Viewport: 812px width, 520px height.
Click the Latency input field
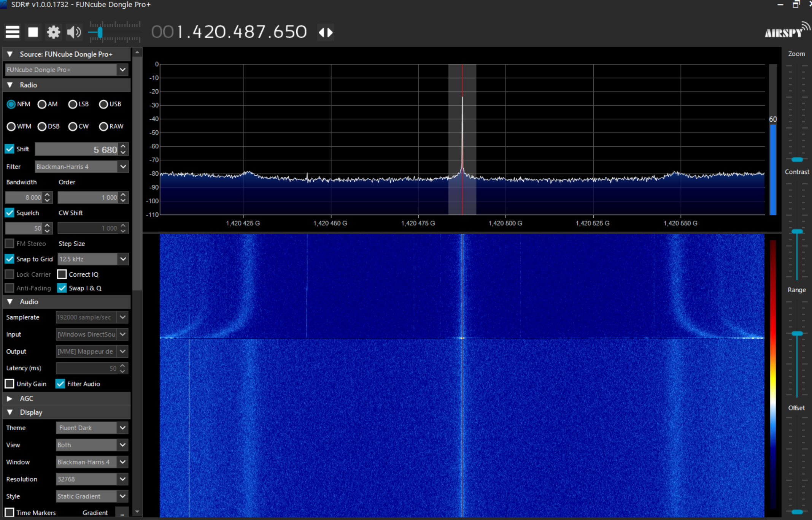pos(87,368)
